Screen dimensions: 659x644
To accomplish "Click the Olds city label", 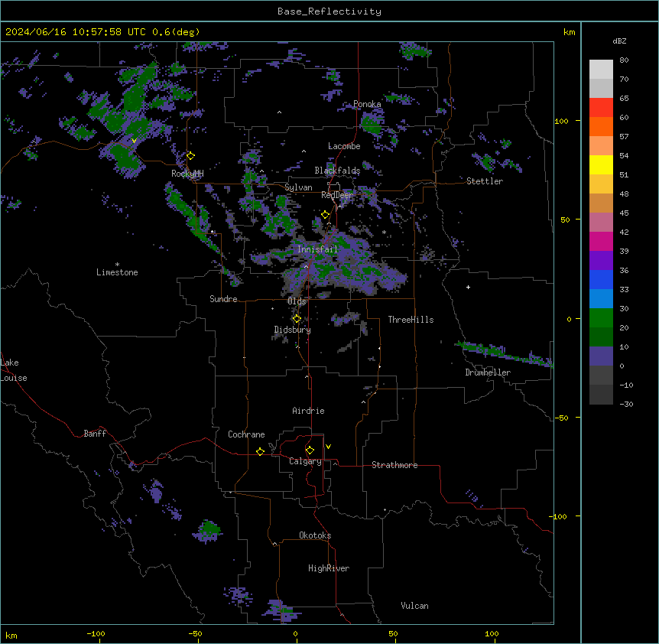I will (x=297, y=301).
